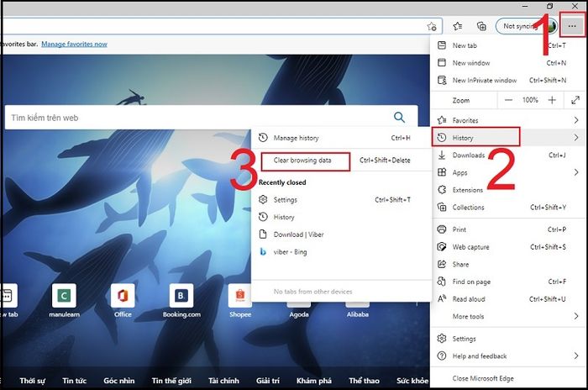Screen dimensions: 588x390
Task: Open the Thời sự news tab
Action: point(32,381)
